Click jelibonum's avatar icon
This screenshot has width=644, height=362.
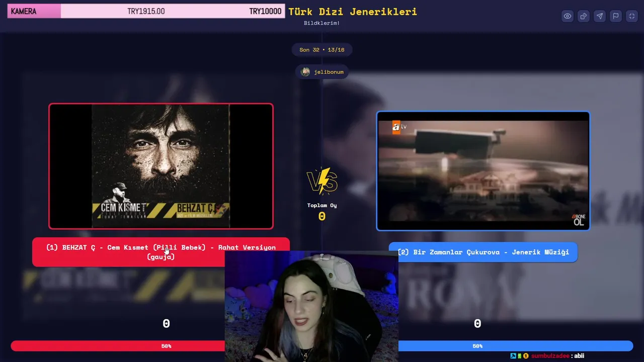[x=305, y=72]
